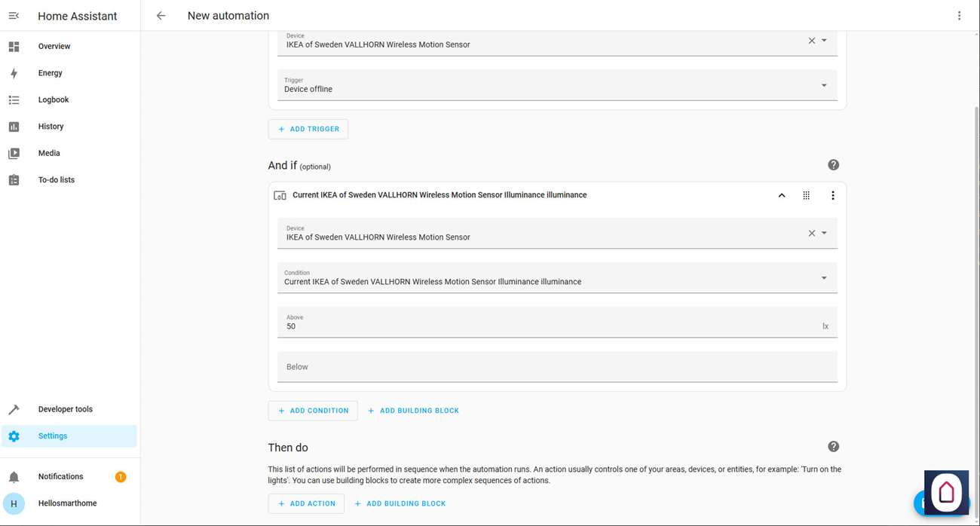Click the Add Action button
This screenshot has height=526, width=980.
(x=306, y=503)
